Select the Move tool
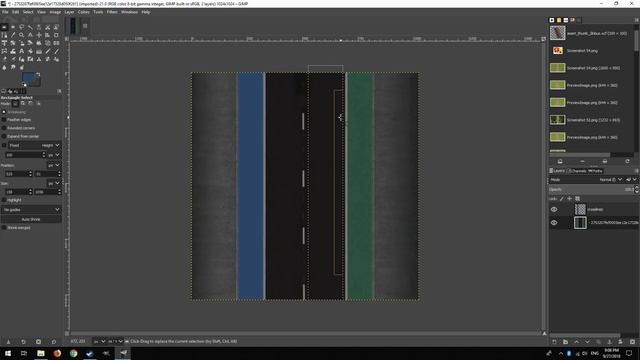This screenshot has height=360, width=640. click(x=39, y=35)
